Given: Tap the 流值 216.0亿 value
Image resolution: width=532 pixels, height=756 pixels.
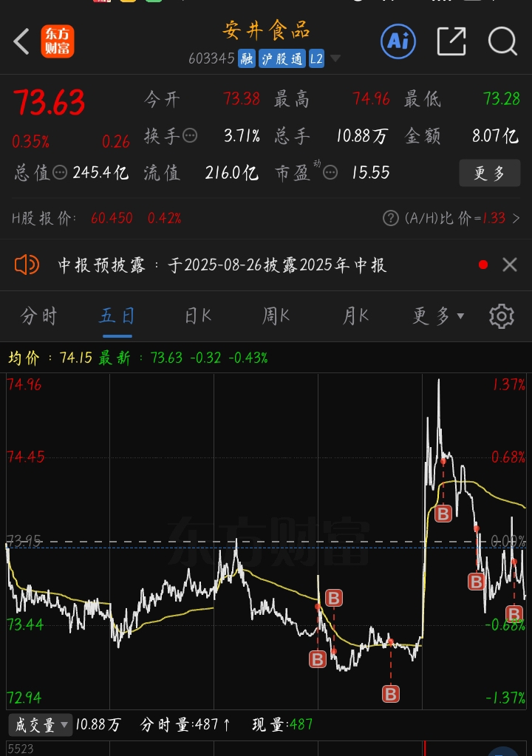Looking at the screenshot, I should coord(232,173).
